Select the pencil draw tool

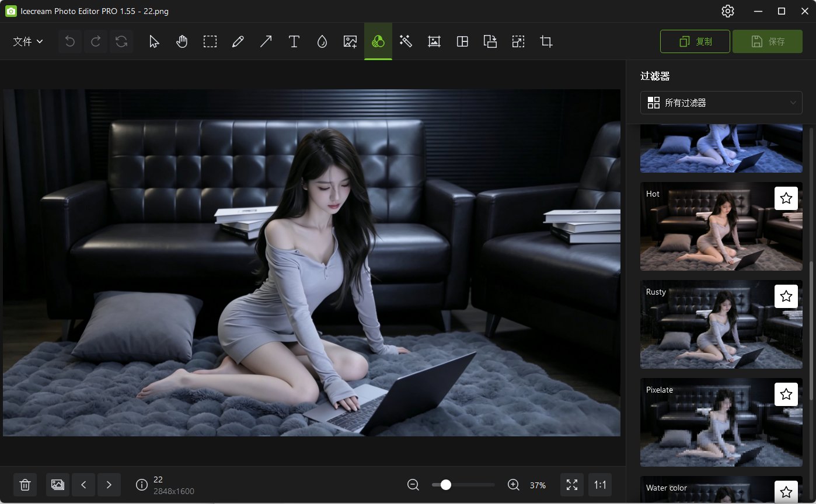238,41
